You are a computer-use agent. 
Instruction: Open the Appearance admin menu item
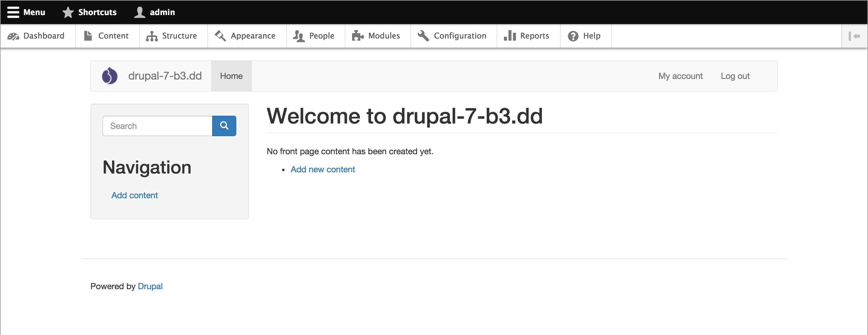247,36
